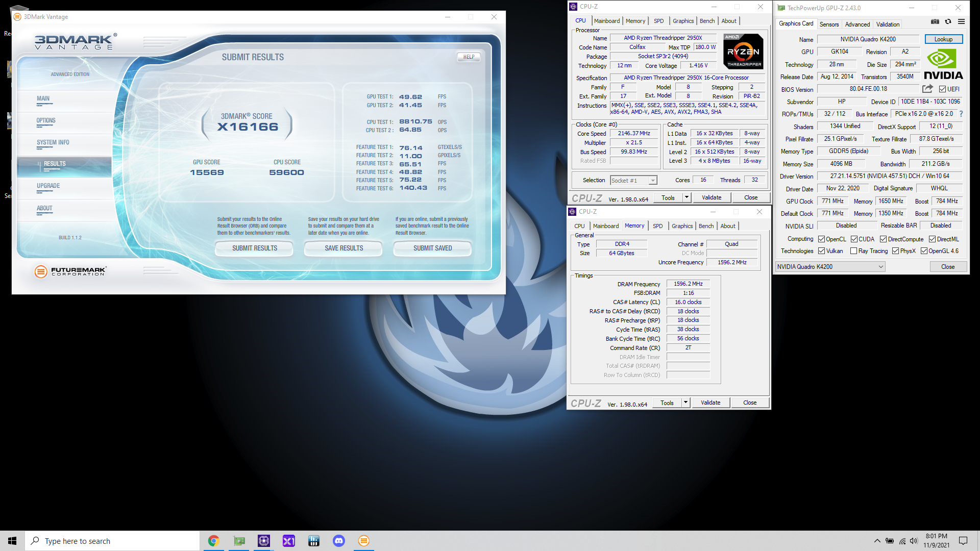The height and width of the screenshot is (551, 980).
Task: Click the 3DMark Vantage logo
Action: [x=76, y=41]
